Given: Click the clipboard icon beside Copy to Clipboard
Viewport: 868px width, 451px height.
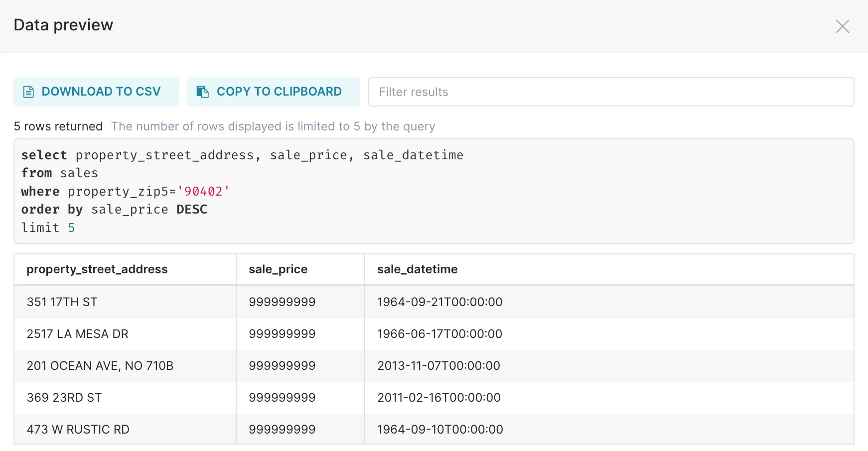Looking at the screenshot, I should click(202, 92).
